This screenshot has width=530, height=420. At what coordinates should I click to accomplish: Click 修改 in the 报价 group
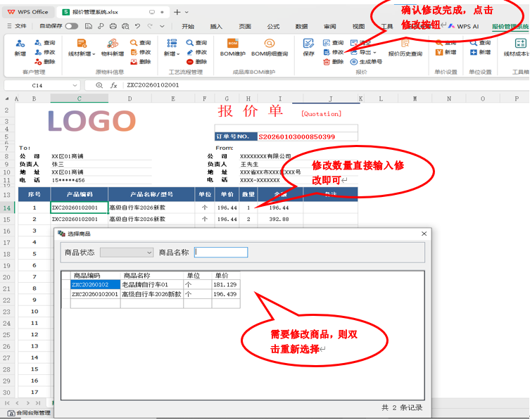pos(334,52)
